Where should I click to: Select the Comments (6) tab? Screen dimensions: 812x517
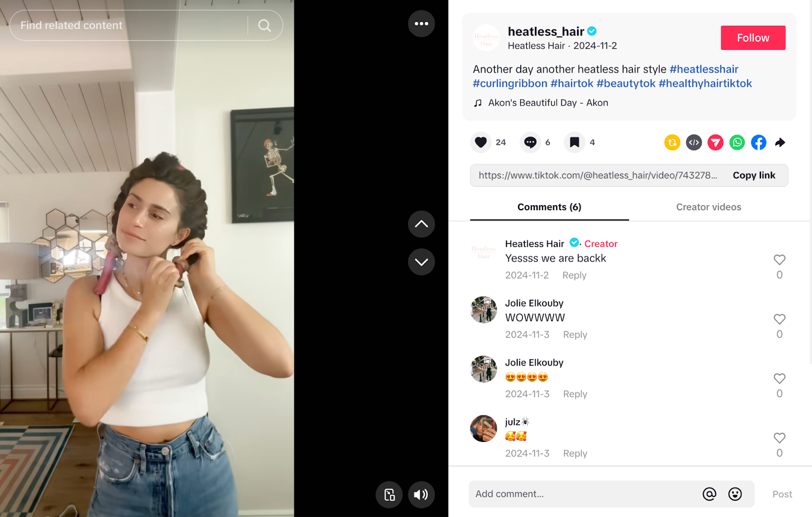549,207
